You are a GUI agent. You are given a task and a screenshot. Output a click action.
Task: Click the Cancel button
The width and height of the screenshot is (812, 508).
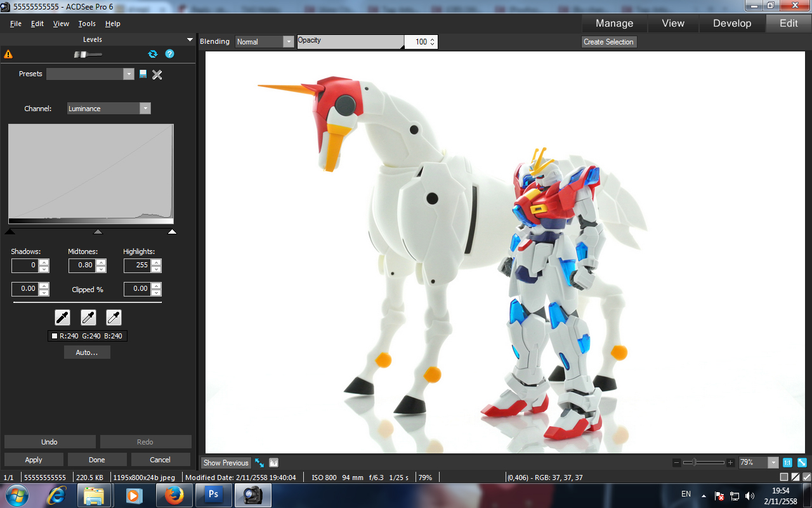coord(160,460)
